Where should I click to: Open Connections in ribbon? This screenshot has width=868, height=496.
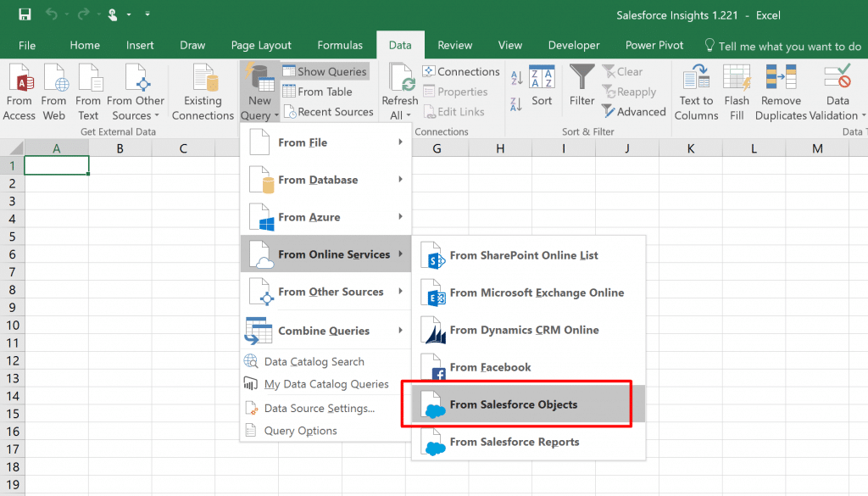(x=461, y=71)
